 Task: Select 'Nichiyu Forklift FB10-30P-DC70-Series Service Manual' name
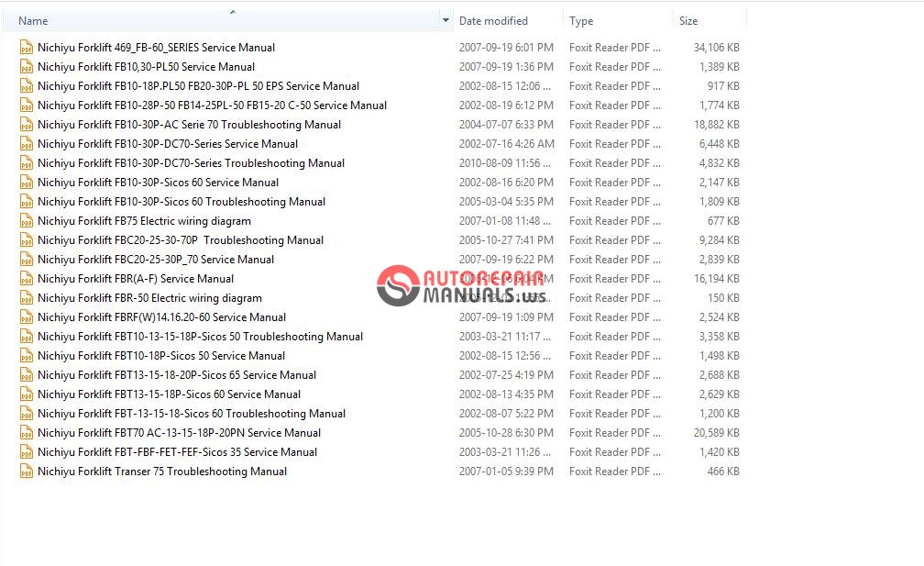(x=168, y=144)
